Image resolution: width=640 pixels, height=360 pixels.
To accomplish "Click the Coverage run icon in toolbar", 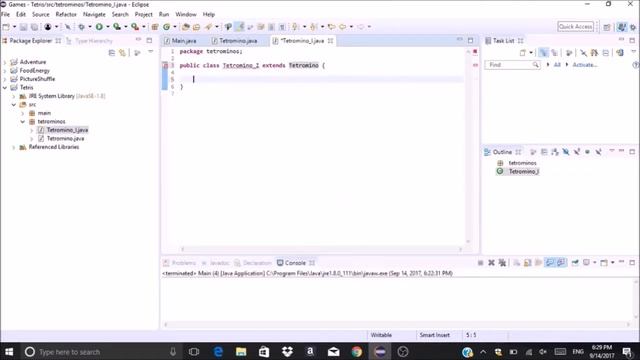I will [x=117, y=27].
